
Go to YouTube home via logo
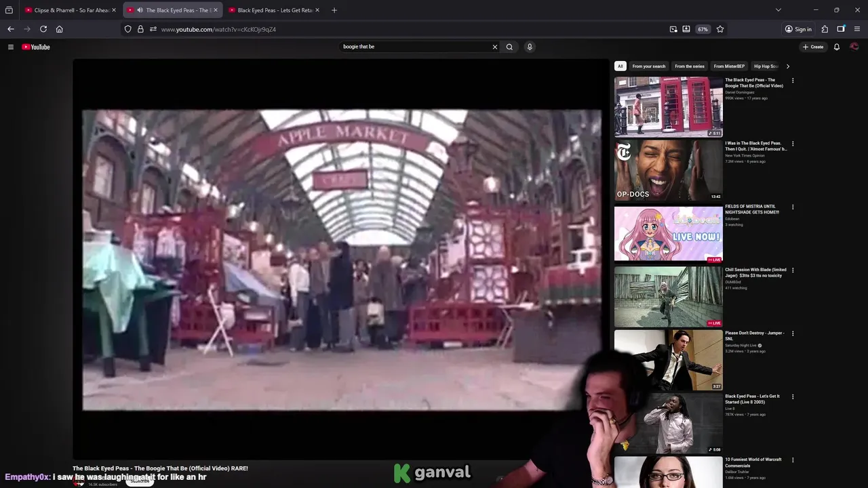tap(36, 47)
